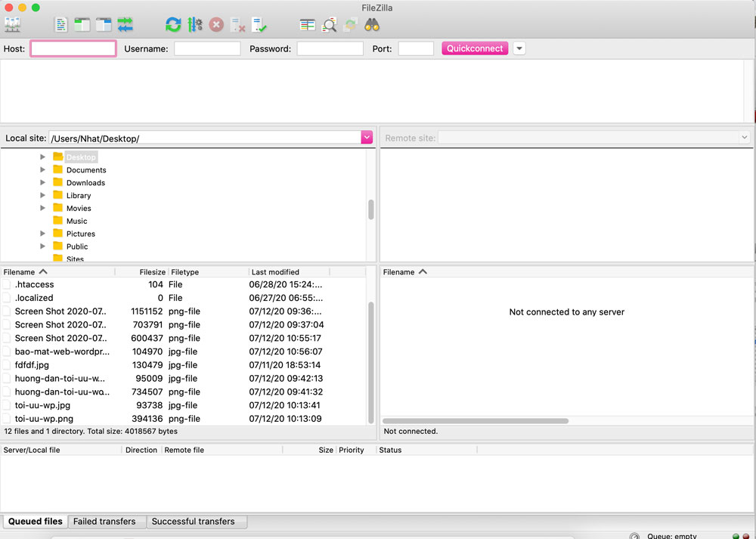Select the fdfdf.jpg file
756x539 pixels.
(183, 365)
